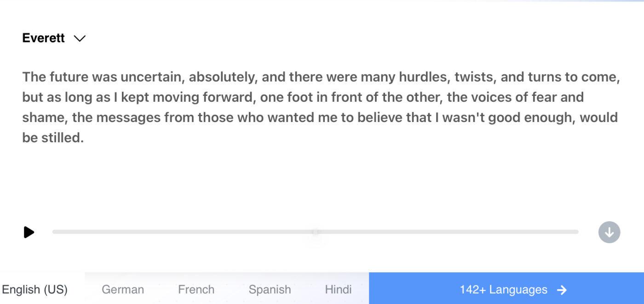Switch to the German language tab
This screenshot has width=644, height=304.
(122, 289)
